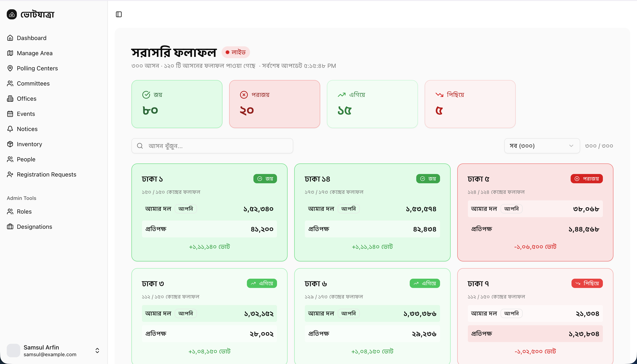Screen dimensions: 637x364
Task: Open the ঢাকা ৫ result card
Action: [x=535, y=213]
